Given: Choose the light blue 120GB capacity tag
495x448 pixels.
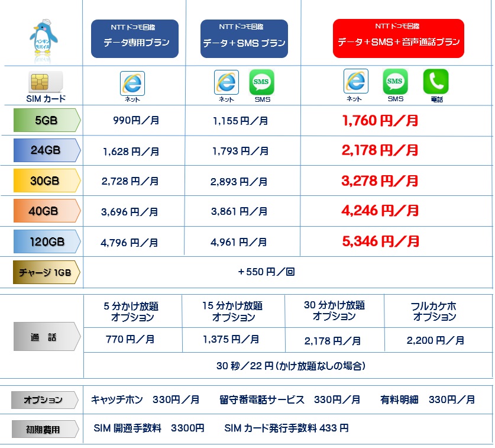Looking at the screenshot, I should (47, 241).
